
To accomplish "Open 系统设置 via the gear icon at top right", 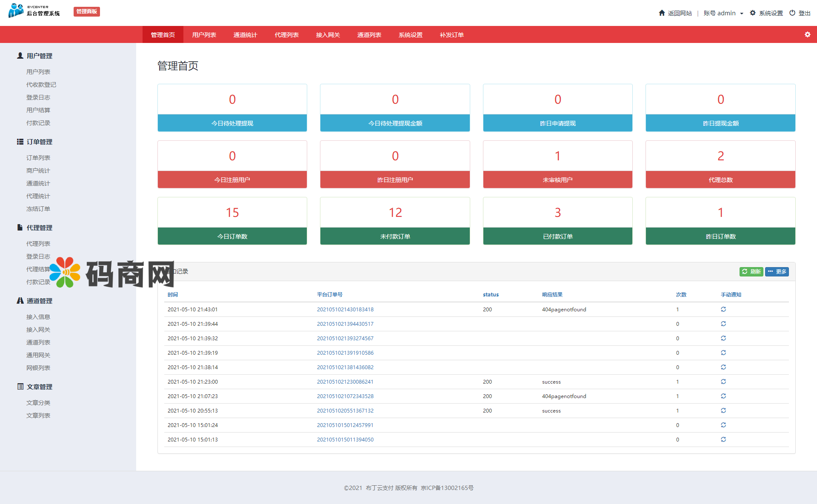I will [753, 13].
